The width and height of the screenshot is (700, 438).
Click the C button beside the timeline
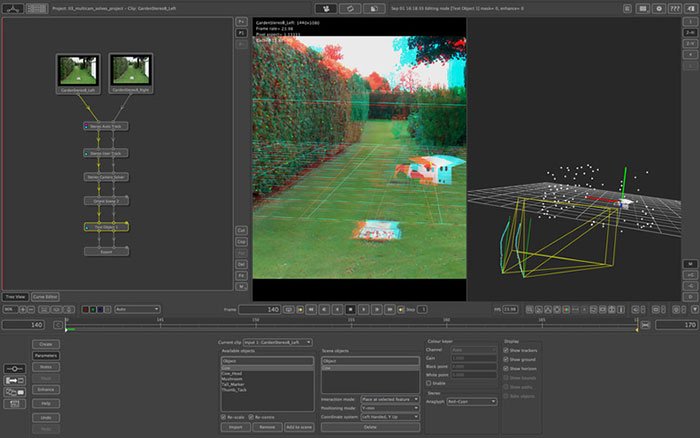[x=58, y=325]
